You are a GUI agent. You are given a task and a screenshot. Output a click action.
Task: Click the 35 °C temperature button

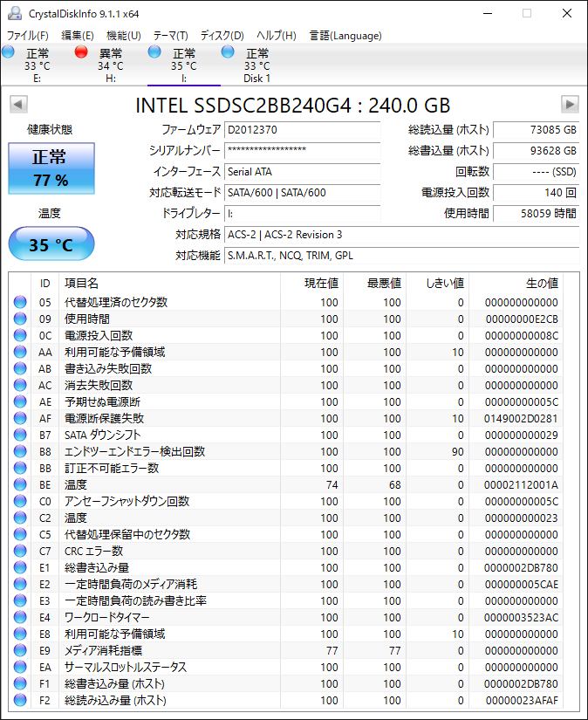(x=51, y=244)
